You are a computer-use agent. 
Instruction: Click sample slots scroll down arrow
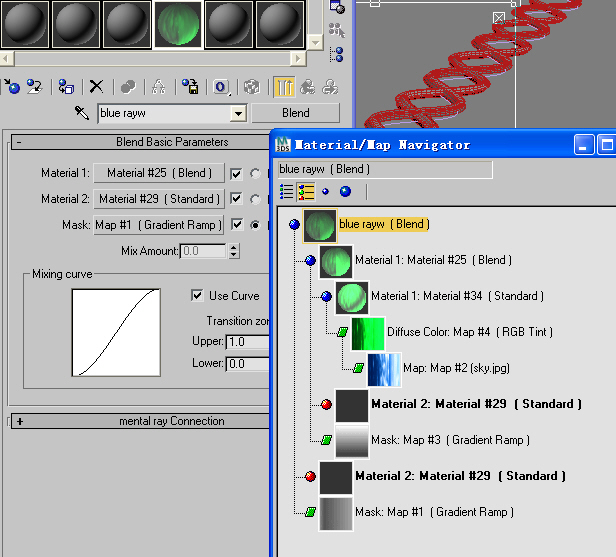click(315, 41)
